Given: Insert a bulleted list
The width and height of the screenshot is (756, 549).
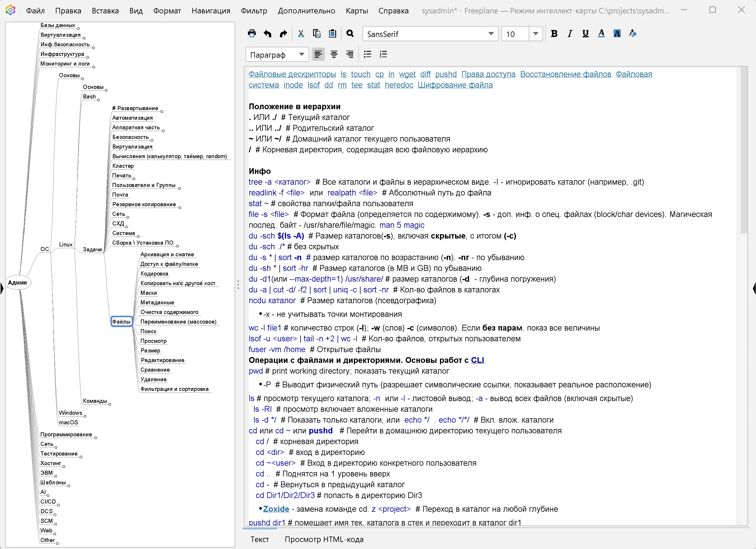Looking at the screenshot, I should coord(367,54).
